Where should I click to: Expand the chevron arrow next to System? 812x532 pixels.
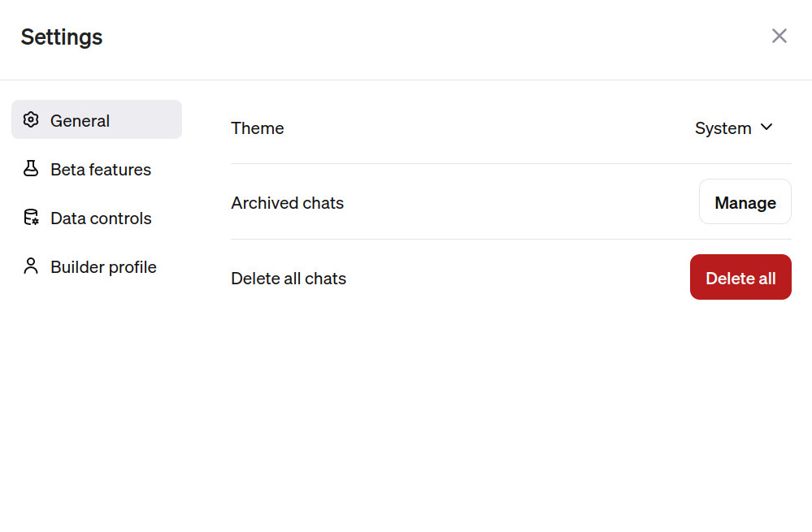(x=766, y=128)
